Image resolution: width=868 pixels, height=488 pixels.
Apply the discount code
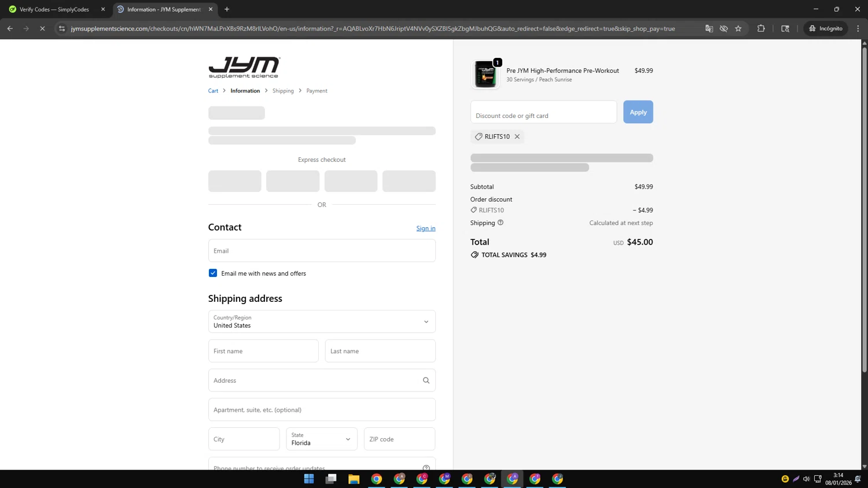[x=638, y=112]
